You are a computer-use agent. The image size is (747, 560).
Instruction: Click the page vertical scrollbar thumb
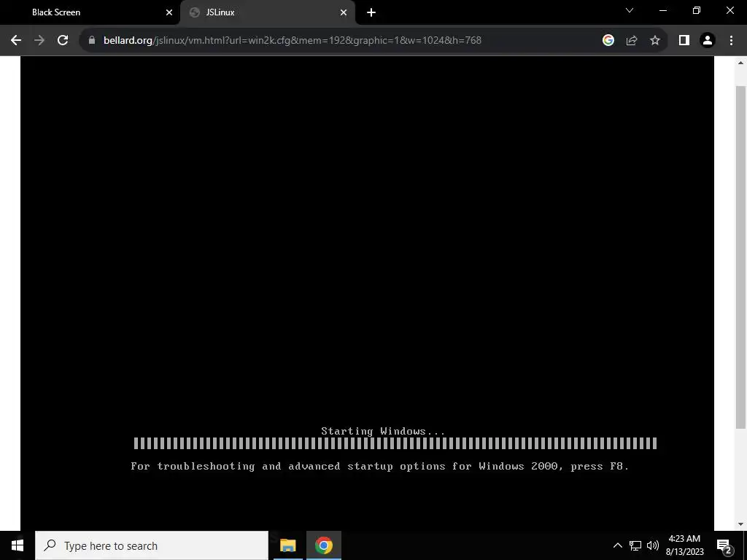coord(740,257)
